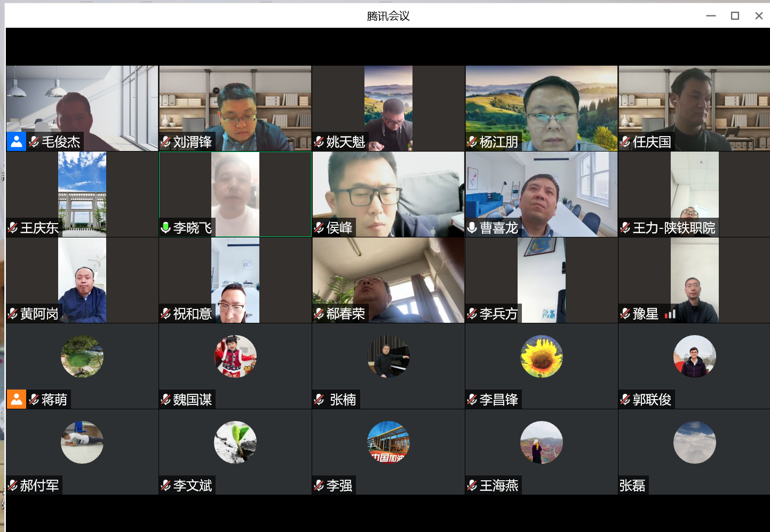The height and width of the screenshot is (532, 770).
Task: Select 侯峰's video tile
Action: pyautogui.click(x=388, y=194)
